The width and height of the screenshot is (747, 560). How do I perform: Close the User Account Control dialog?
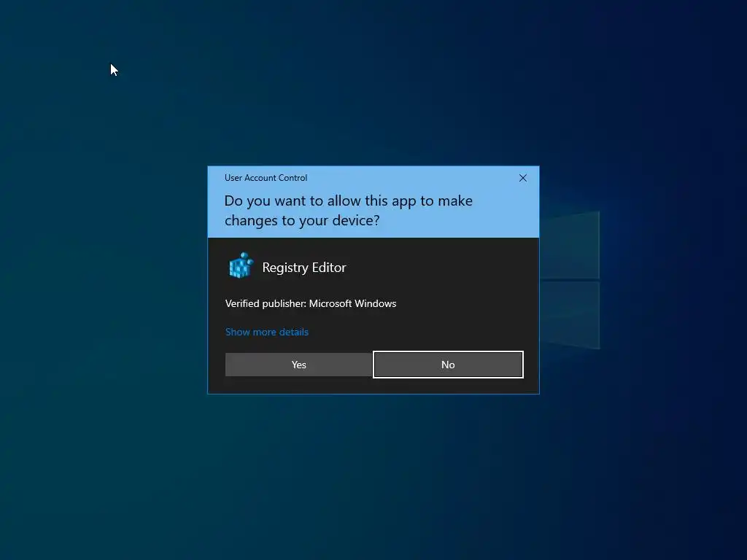pyautogui.click(x=522, y=178)
